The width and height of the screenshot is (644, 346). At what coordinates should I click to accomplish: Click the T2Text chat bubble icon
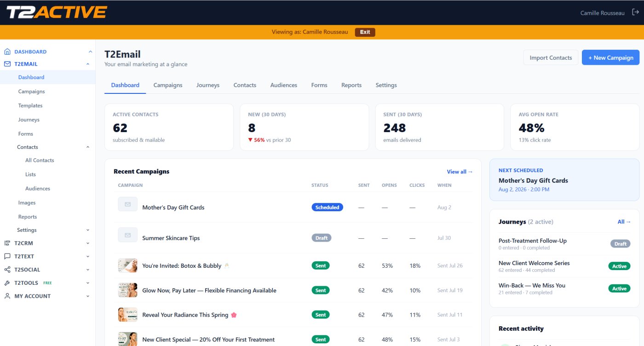[7, 256]
